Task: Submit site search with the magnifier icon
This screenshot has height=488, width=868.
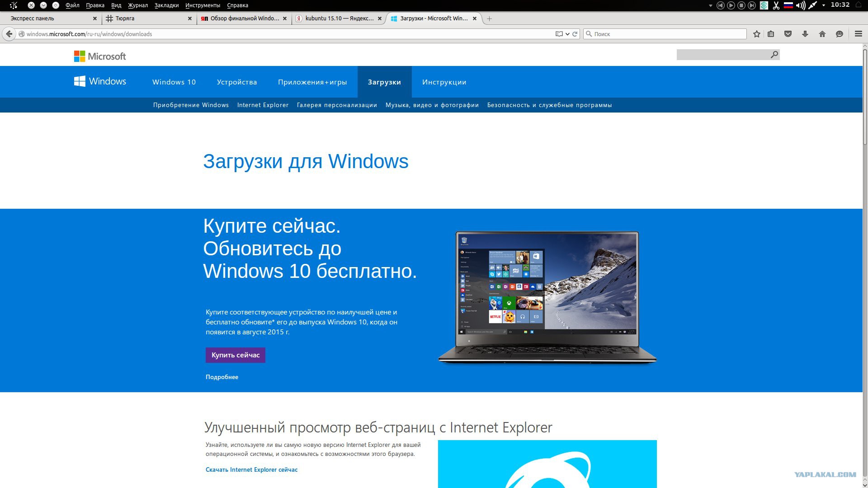Action: (x=774, y=55)
